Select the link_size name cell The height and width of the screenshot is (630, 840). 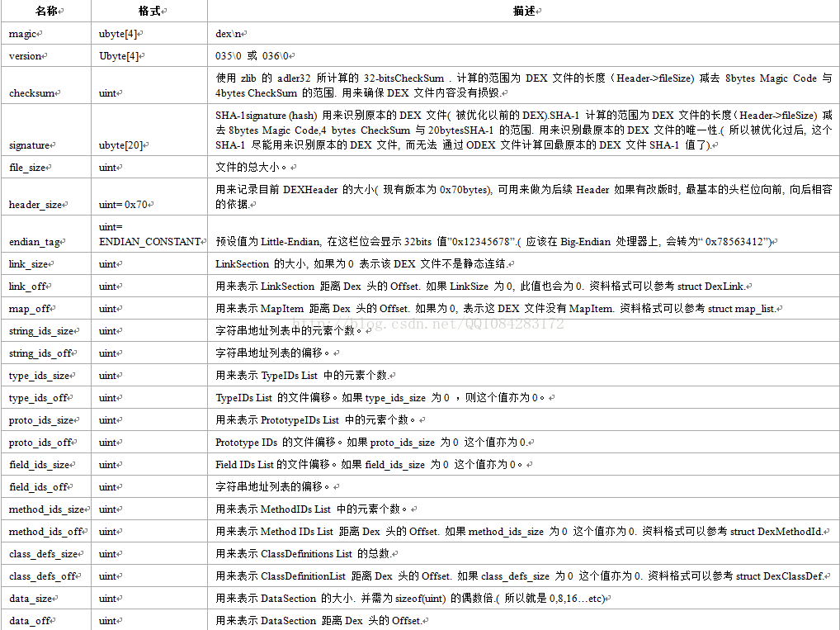coord(46,263)
